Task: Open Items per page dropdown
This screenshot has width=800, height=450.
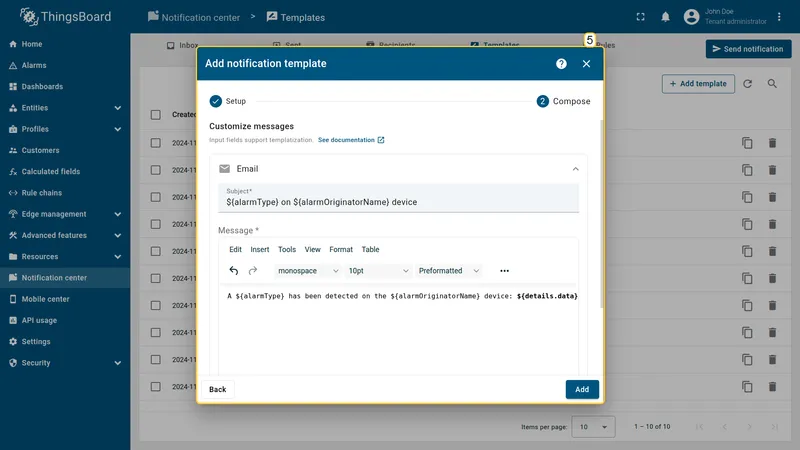Action: pyautogui.click(x=593, y=427)
